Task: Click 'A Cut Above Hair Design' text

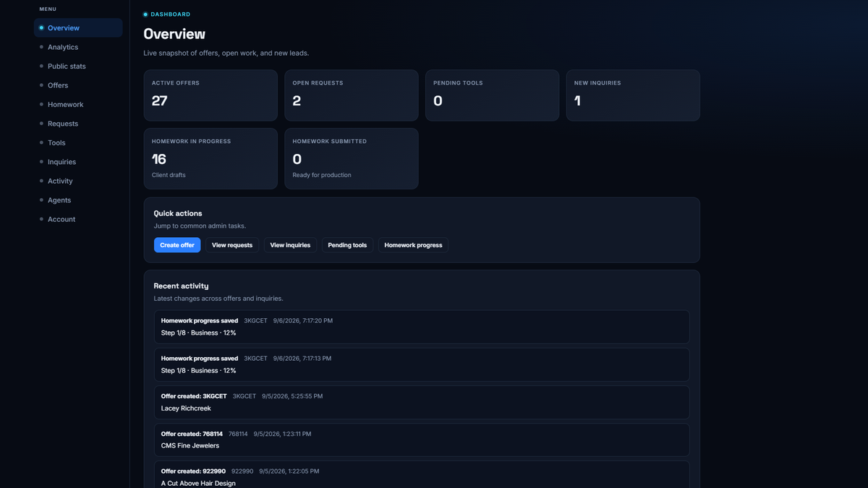Action: click(x=198, y=484)
